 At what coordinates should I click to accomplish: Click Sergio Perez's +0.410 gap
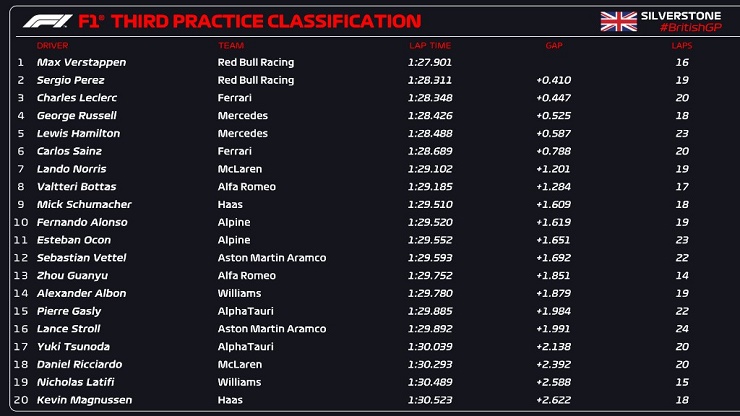[x=553, y=80]
